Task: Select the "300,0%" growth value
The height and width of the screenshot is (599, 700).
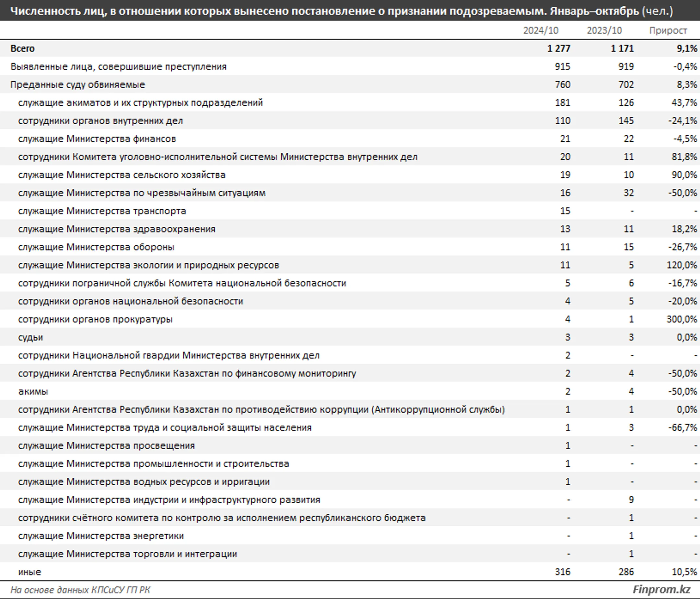Action: coord(682,319)
